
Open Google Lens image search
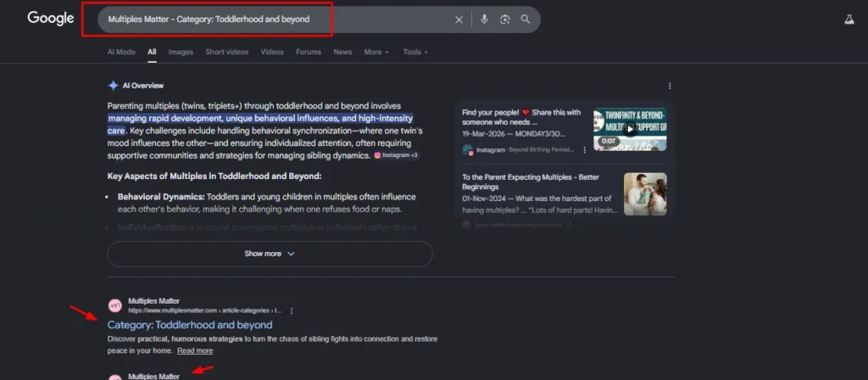pos(504,20)
